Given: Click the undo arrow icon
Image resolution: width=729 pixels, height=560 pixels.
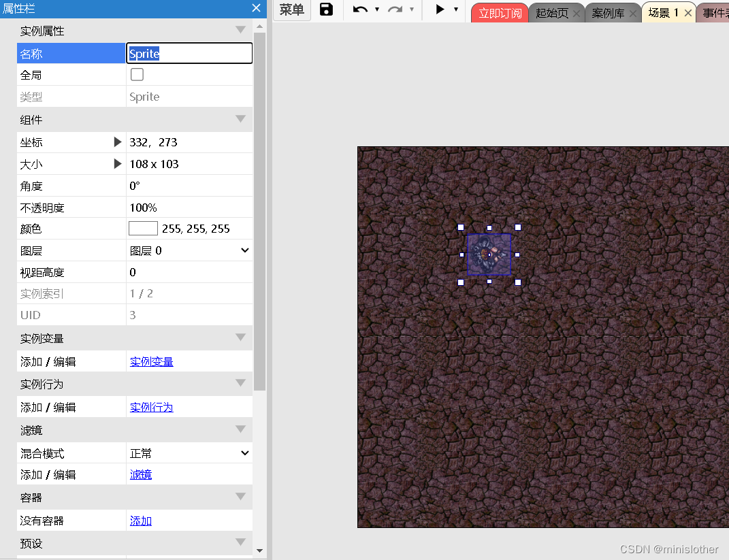Looking at the screenshot, I should coord(360,10).
